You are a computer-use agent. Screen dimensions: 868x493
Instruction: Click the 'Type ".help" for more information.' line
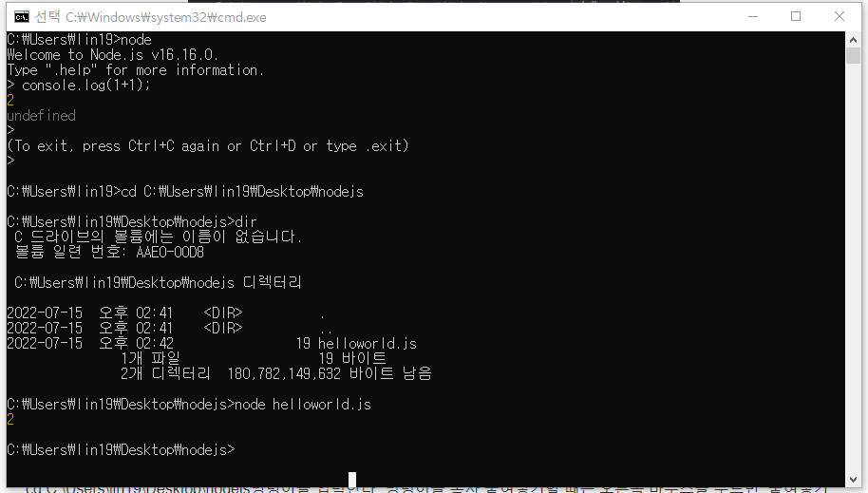[x=135, y=70]
